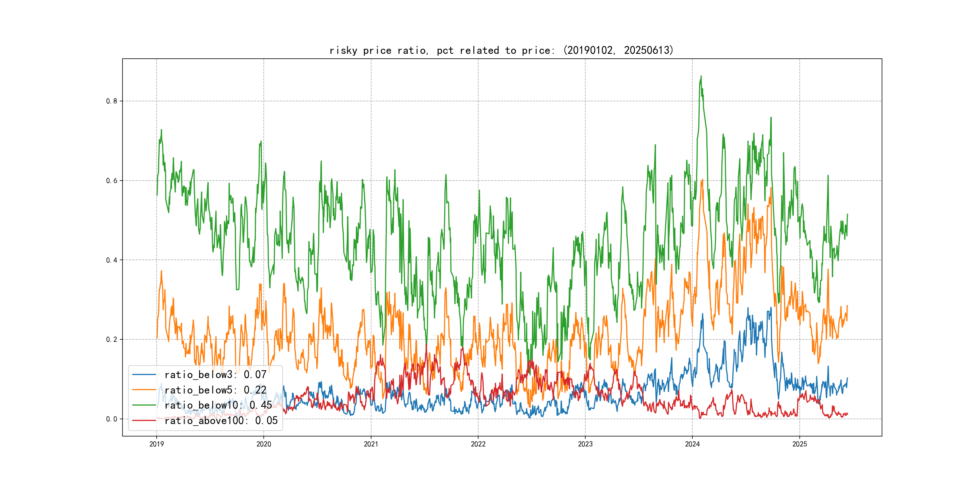Click the green ratio_below10 legend line swatch
Viewport: 980px width, 490px height.
[144, 405]
